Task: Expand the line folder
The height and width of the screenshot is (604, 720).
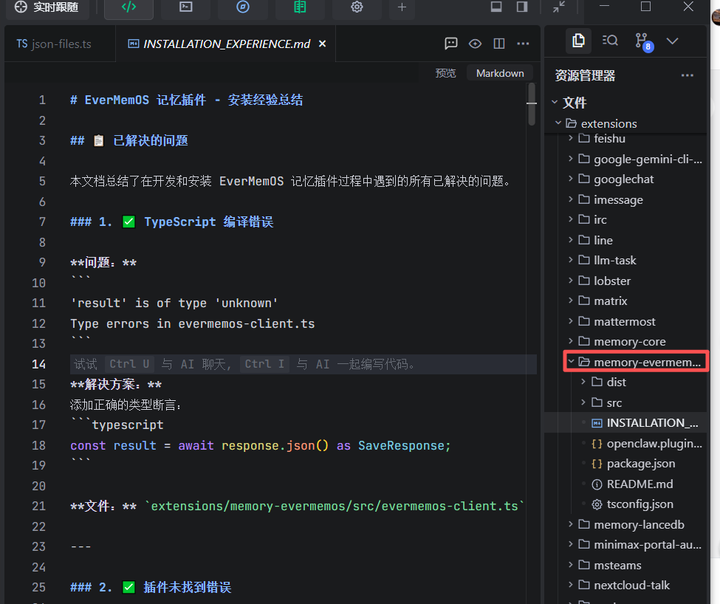Action: pos(570,240)
